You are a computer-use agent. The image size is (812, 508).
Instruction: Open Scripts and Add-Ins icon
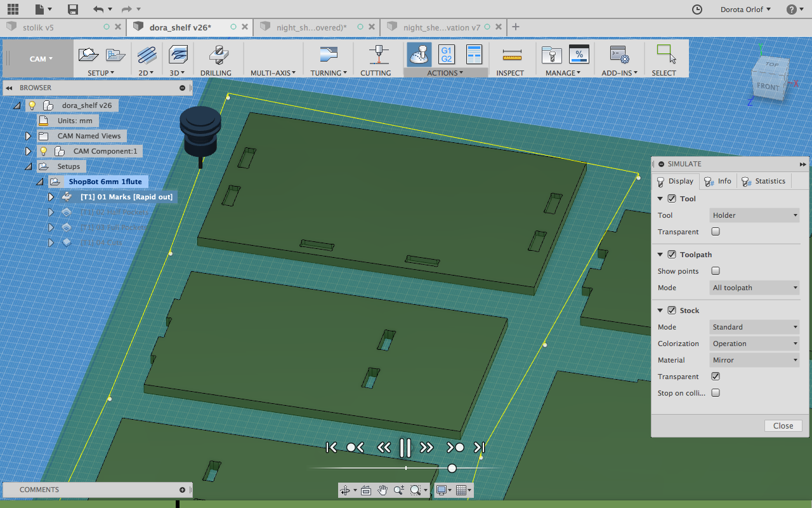coord(619,55)
